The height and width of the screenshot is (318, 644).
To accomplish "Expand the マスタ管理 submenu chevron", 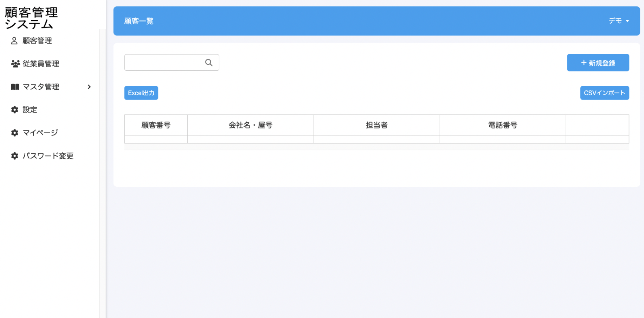I will 89,87.
